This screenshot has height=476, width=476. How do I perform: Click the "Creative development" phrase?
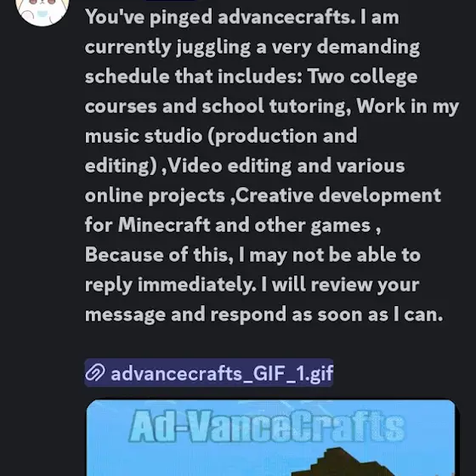coord(338,195)
